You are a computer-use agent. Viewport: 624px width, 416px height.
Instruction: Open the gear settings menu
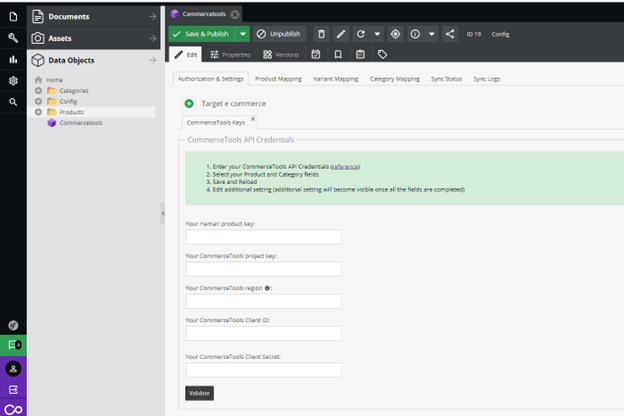tap(13, 81)
